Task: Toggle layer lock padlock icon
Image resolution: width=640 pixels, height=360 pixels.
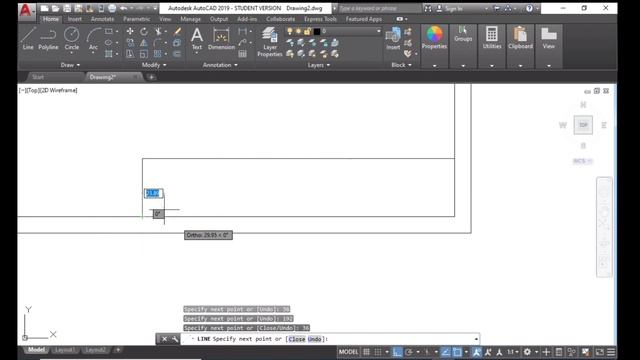Action: [307, 31]
